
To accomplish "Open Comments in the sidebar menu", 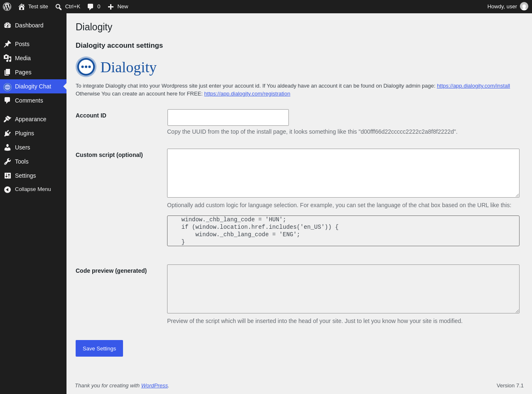I will point(33,100).
